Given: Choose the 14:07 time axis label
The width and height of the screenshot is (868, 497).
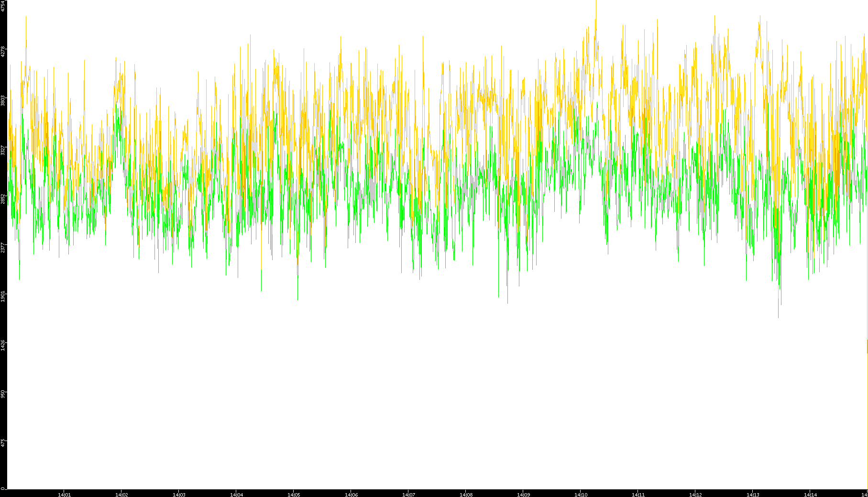Looking at the screenshot, I should tap(408, 495).
